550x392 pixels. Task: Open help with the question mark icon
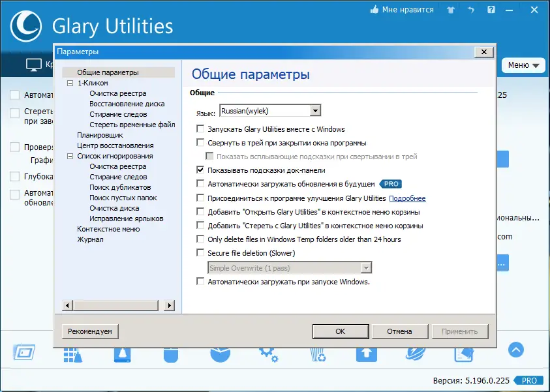491,10
